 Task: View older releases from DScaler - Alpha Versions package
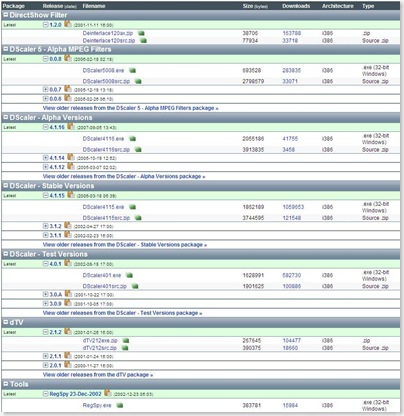pos(124,177)
